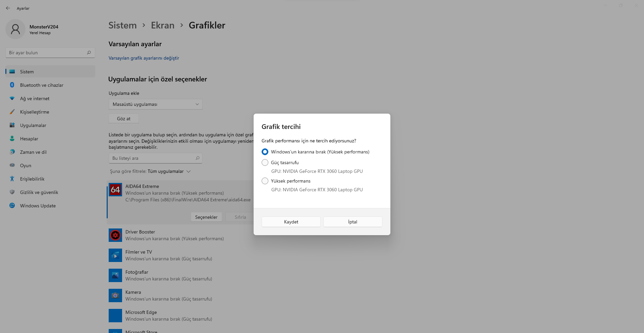The height and width of the screenshot is (333, 644).
Task: Click the Bu listeyi ara search field
Action: point(156,158)
